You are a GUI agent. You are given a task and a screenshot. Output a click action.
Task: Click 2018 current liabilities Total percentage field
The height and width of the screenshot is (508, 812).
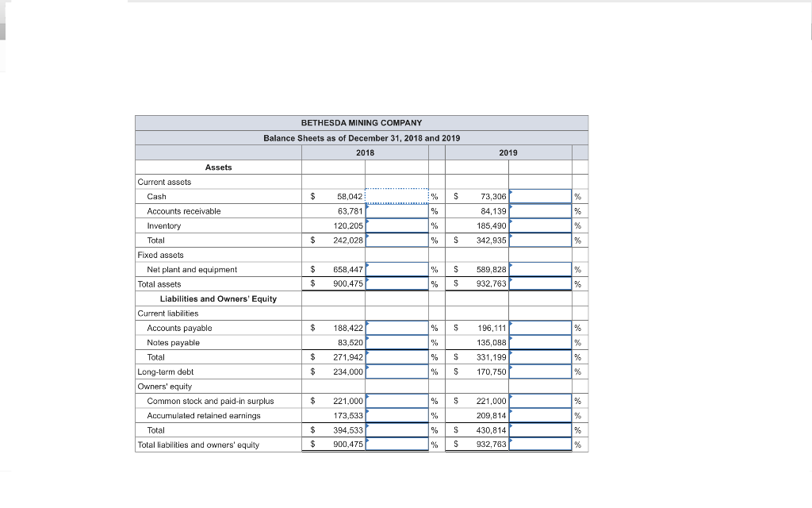click(397, 357)
